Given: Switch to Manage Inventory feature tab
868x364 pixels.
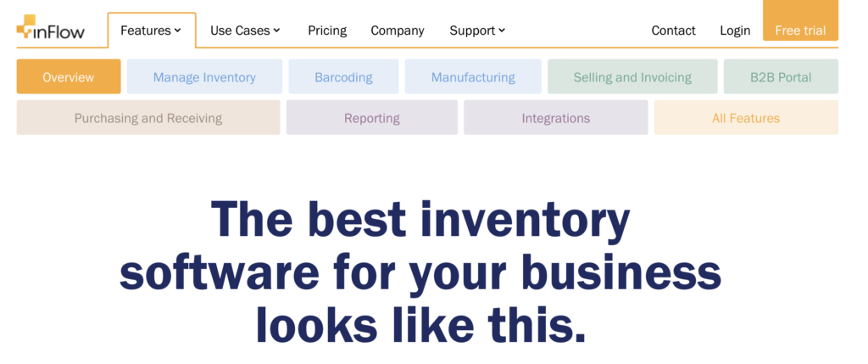Looking at the screenshot, I should click(x=204, y=77).
